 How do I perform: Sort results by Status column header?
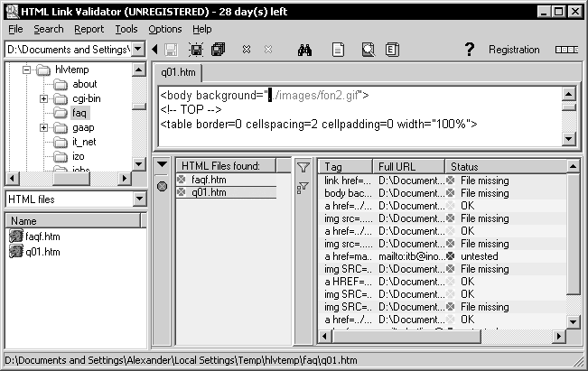[504, 166]
